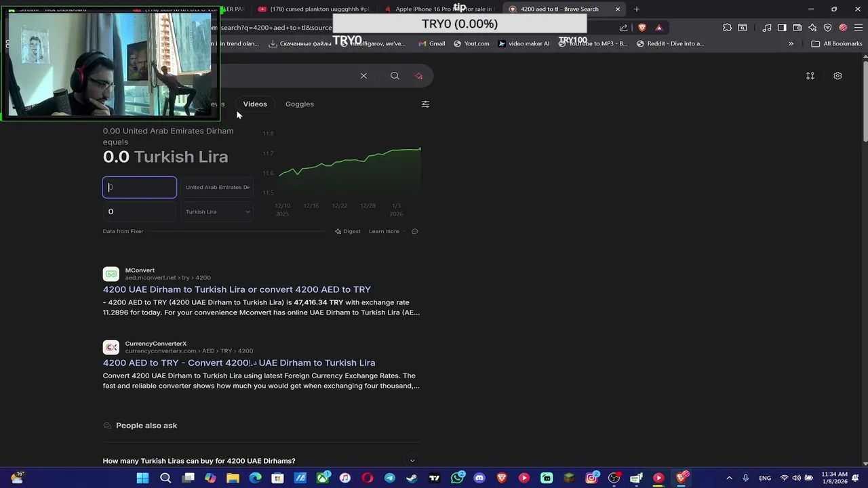Click the tray microphone icon
This screenshot has width=868, height=488.
click(745, 478)
